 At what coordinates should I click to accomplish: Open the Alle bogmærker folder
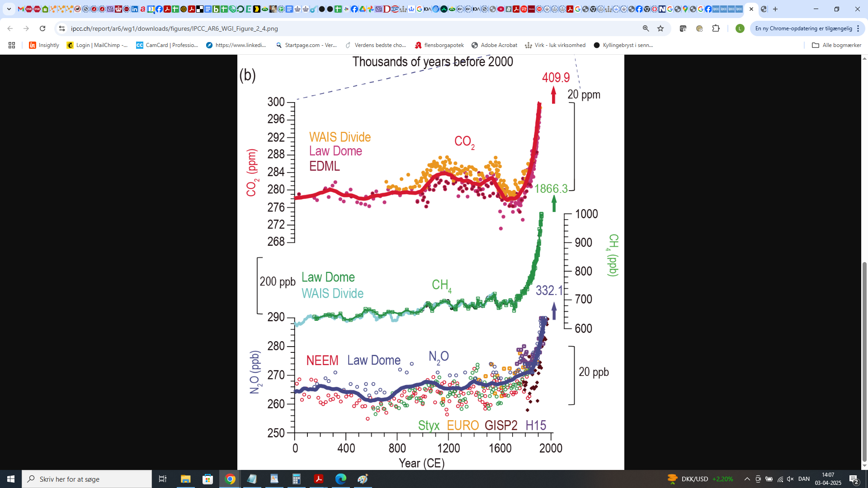tap(836, 45)
